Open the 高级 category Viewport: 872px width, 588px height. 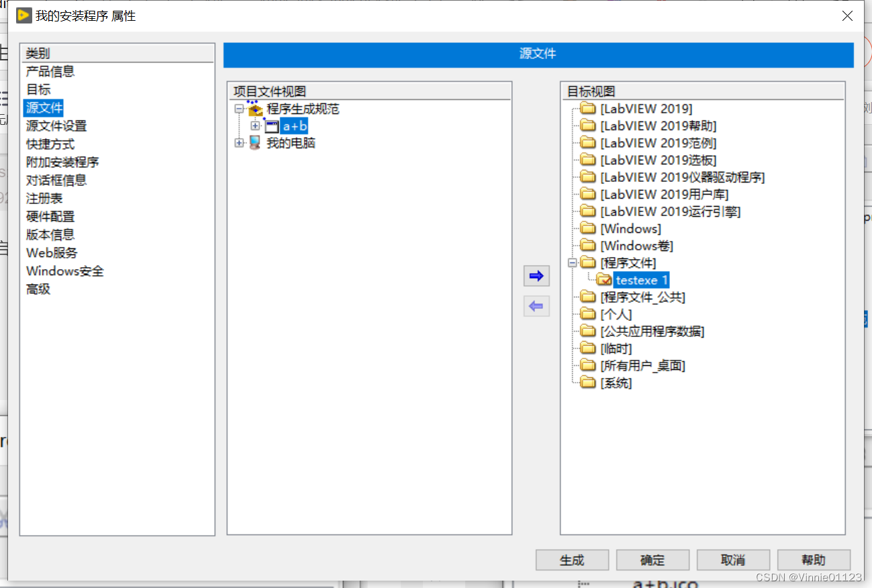[x=38, y=289]
